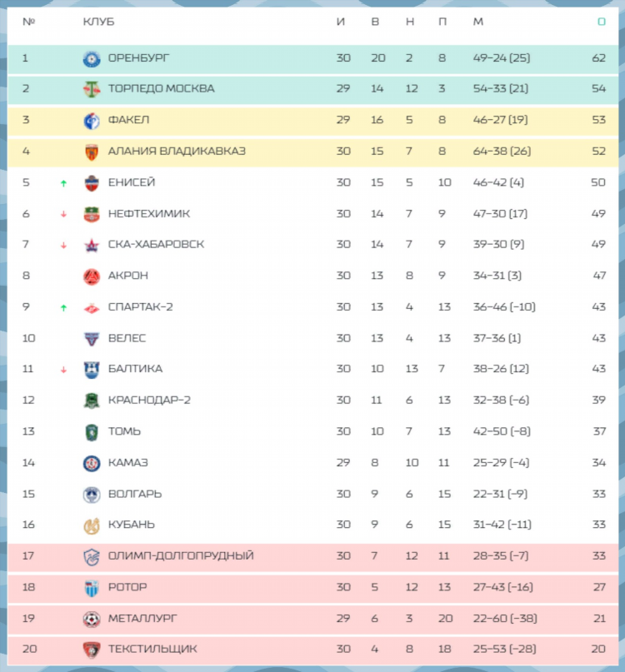This screenshot has width=625, height=672.
Task: Click the Краснодар-2 club logo
Action: (x=92, y=401)
